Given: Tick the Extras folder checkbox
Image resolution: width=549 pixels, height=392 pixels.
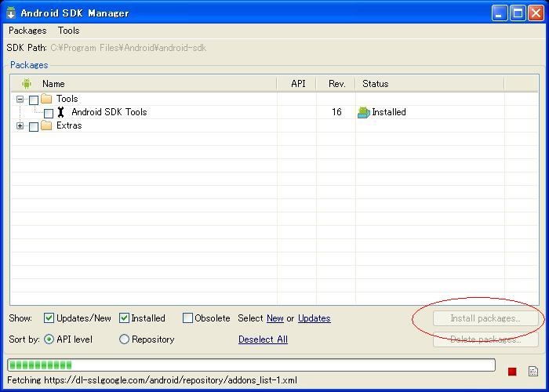Looking at the screenshot, I should coord(34,127).
